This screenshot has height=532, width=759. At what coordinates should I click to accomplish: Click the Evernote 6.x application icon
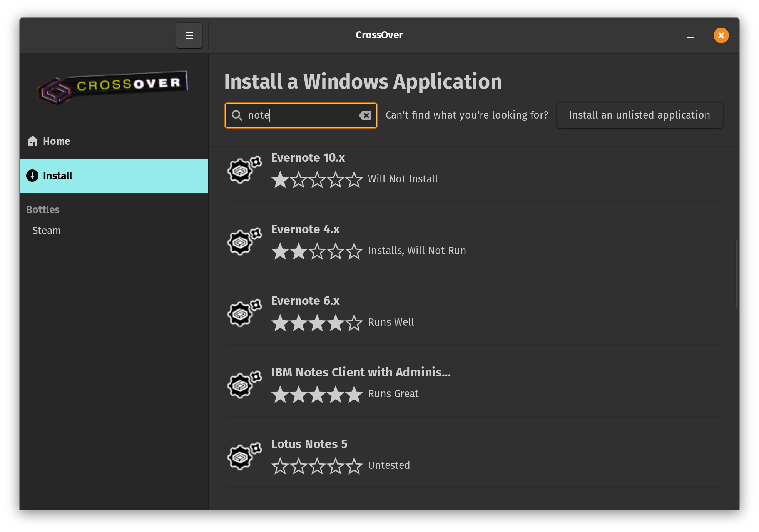(x=242, y=310)
